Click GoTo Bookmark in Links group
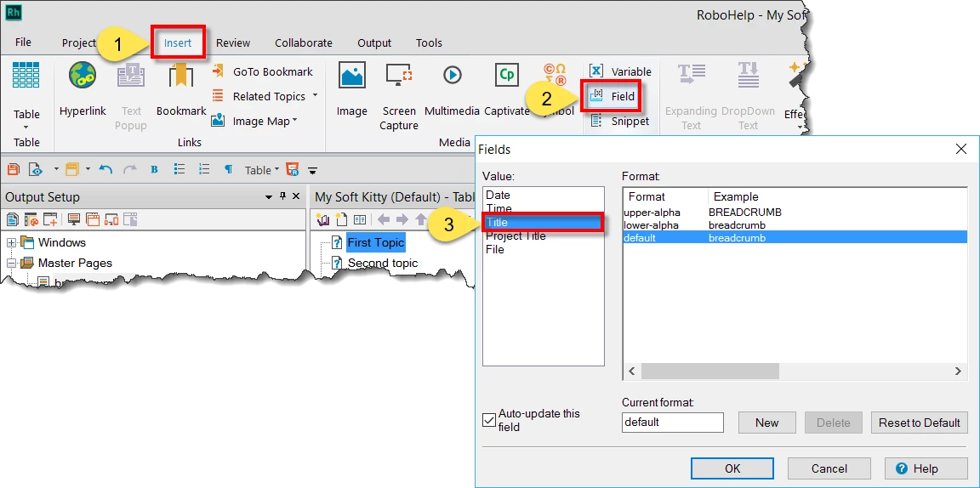The height and width of the screenshot is (488, 980). tap(263, 72)
